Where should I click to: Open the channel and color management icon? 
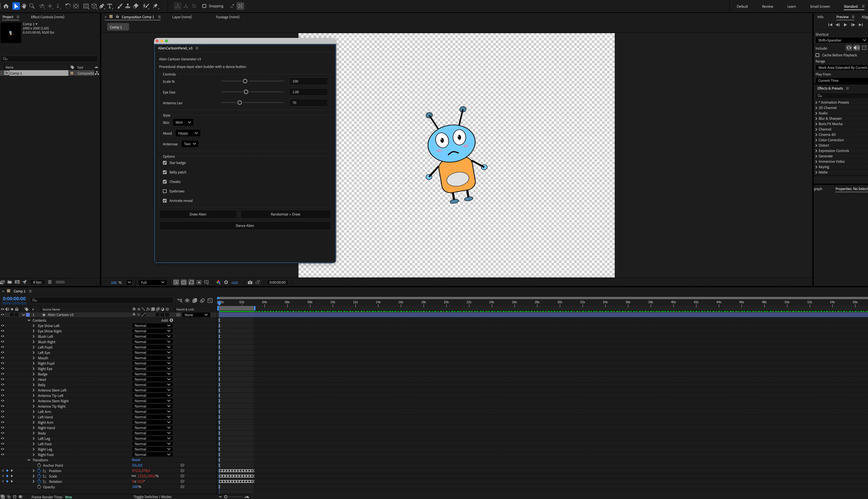tap(218, 282)
